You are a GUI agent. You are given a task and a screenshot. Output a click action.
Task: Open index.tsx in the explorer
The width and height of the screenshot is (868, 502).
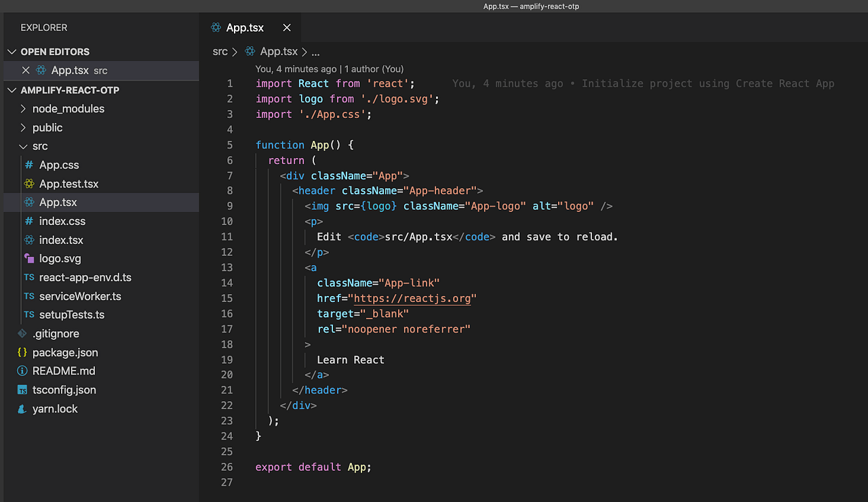(x=61, y=240)
